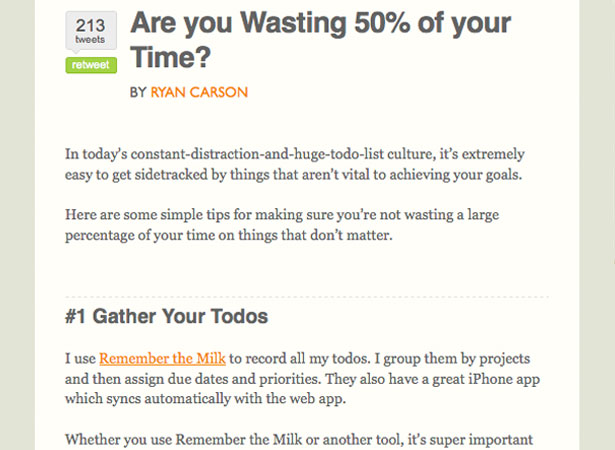Visit author Ryan Carson's profile link
This screenshot has height=450, width=615.
199,92
